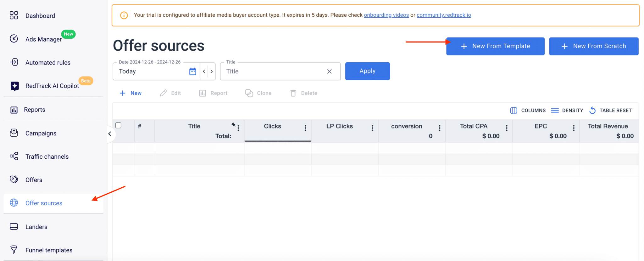Click the Automated rules icon
Viewport: 644px width, 261px height.
point(14,62)
